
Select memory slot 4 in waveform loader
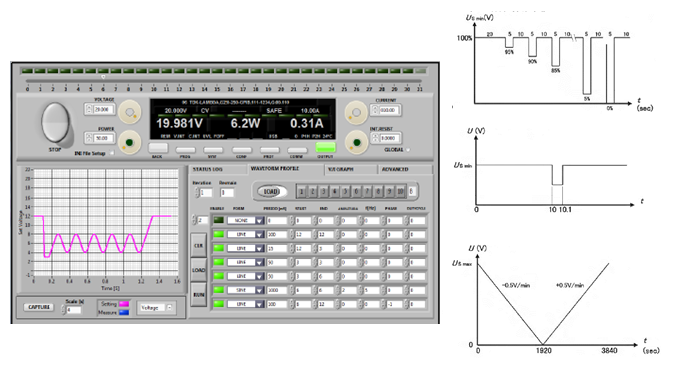coord(335,192)
